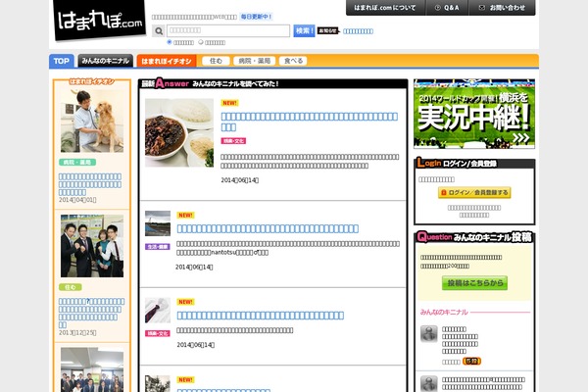Click the ログイン/会員登録する button
The width and height of the screenshot is (588, 392).
tap(474, 192)
